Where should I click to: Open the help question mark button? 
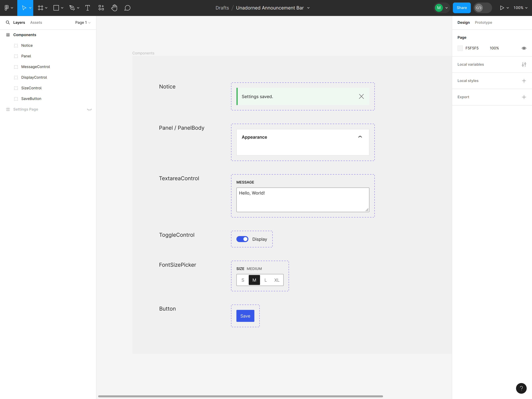click(x=521, y=388)
